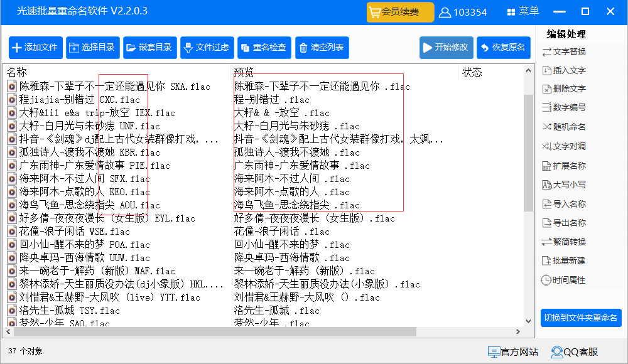Click 清空列表 to clear the list
This screenshot has width=628, height=364.
point(322,48)
